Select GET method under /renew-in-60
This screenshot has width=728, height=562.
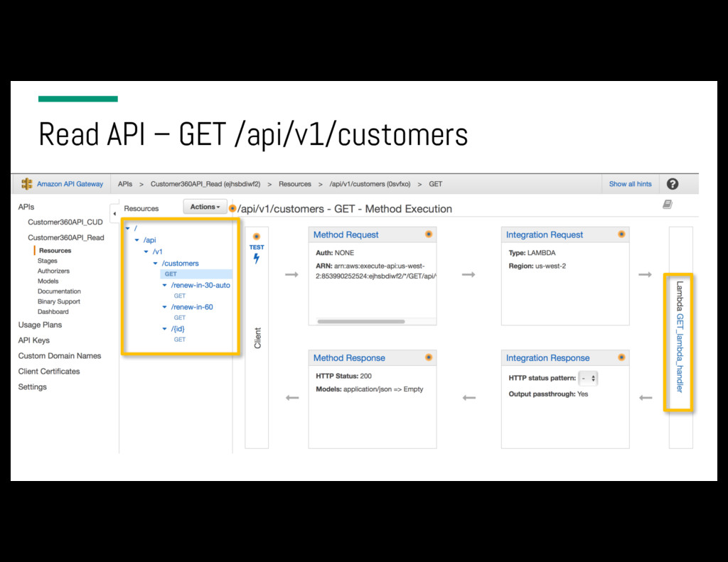pyautogui.click(x=180, y=318)
